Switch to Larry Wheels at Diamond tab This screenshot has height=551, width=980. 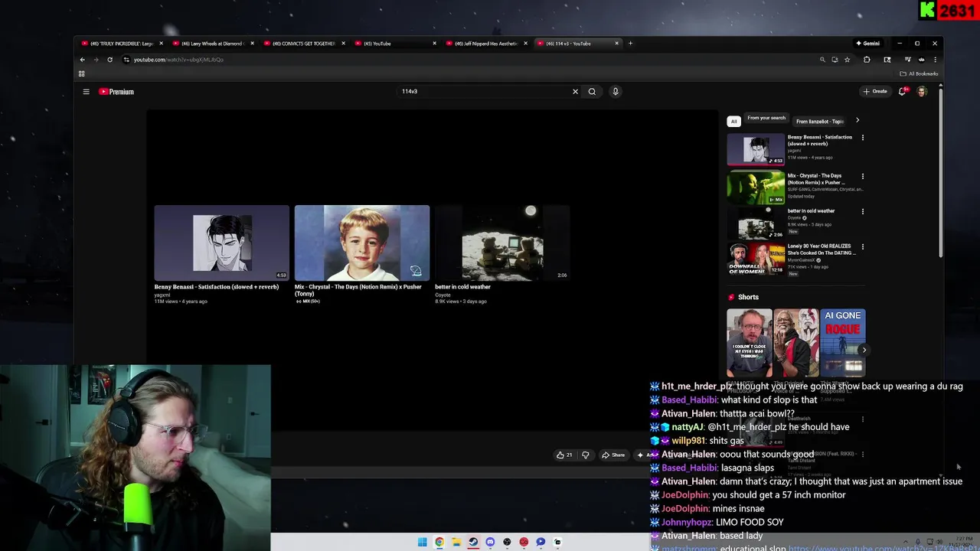point(214,44)
